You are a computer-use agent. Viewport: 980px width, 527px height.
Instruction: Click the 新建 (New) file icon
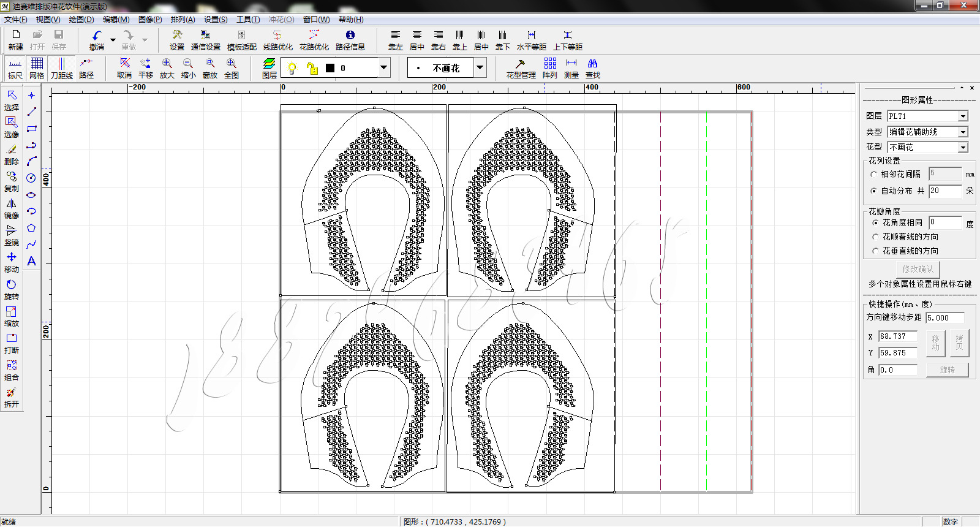coord(16,36)
